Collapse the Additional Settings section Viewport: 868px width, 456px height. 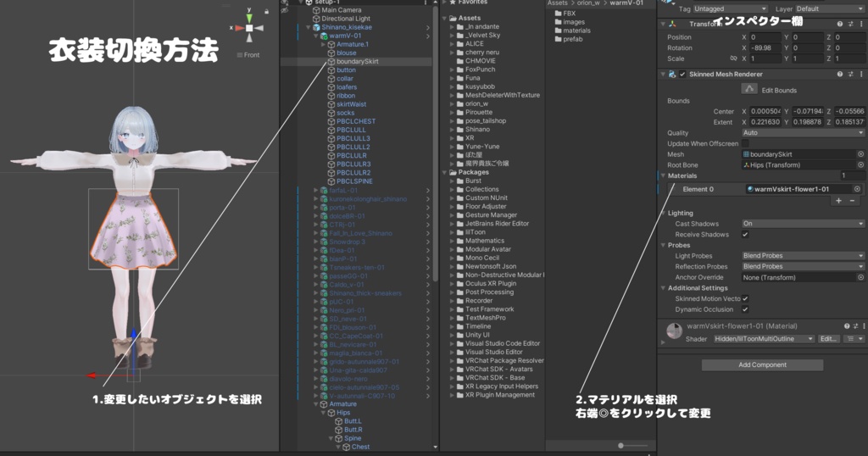pos(663,288)
